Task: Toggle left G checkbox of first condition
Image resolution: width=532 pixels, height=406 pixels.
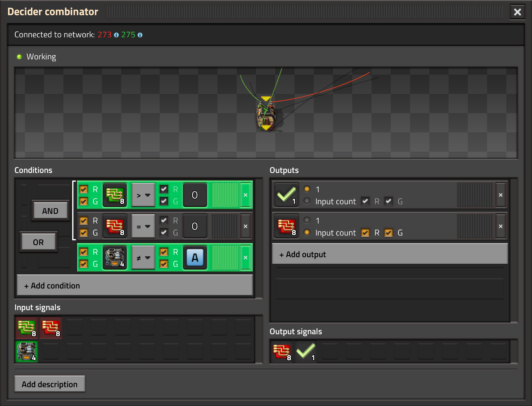Action: (84, 201)
